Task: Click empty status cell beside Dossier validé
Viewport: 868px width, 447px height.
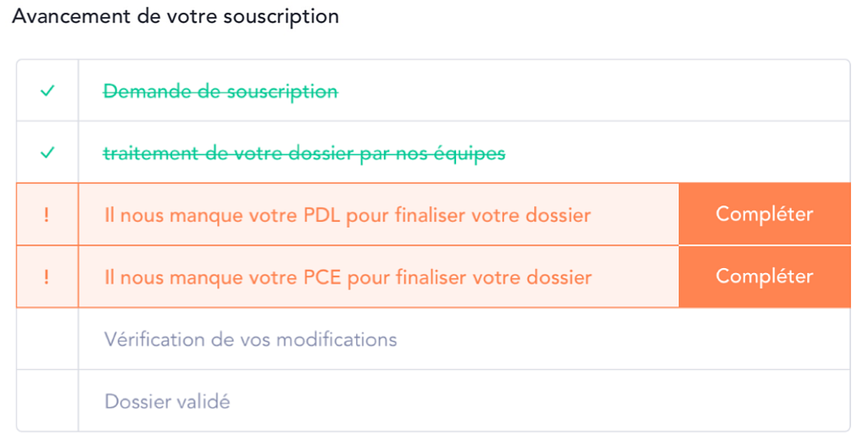Action: (47, 400)
